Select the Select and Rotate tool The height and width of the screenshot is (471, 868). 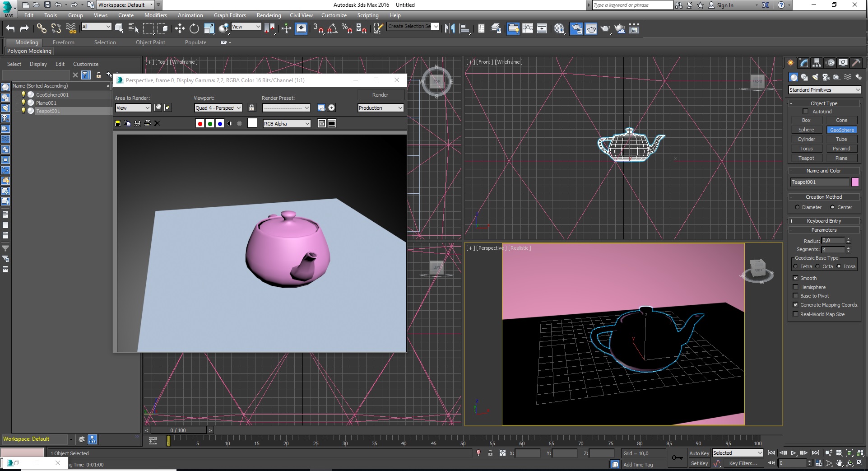point(194,29)
